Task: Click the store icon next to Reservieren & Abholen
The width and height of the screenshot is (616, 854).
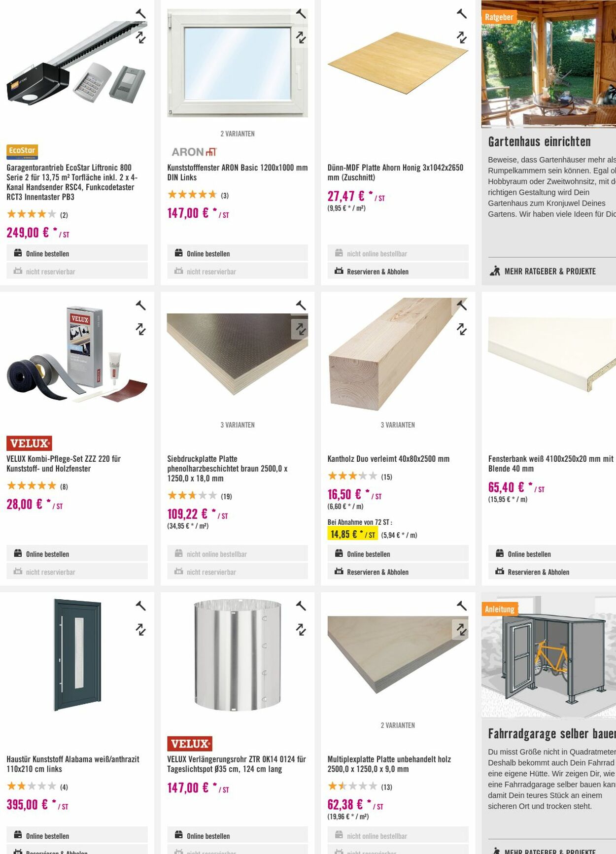Action: [x=339, y=271]
